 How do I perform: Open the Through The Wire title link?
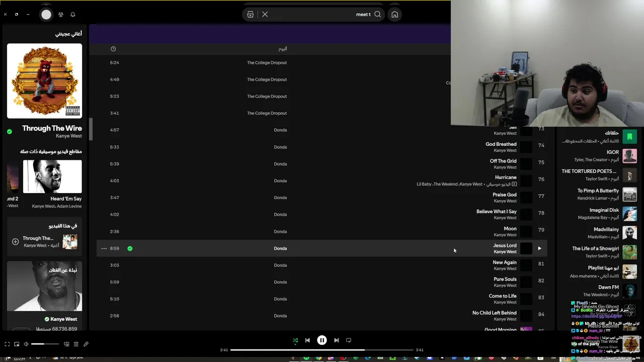pyautogui.click(x=52, y=128)
